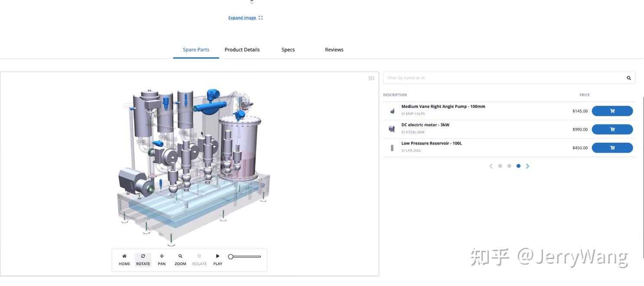This screenshot has height=286, width=644.
Task: Click the DESCRIPTION column header
Action: tap(395, 95)
